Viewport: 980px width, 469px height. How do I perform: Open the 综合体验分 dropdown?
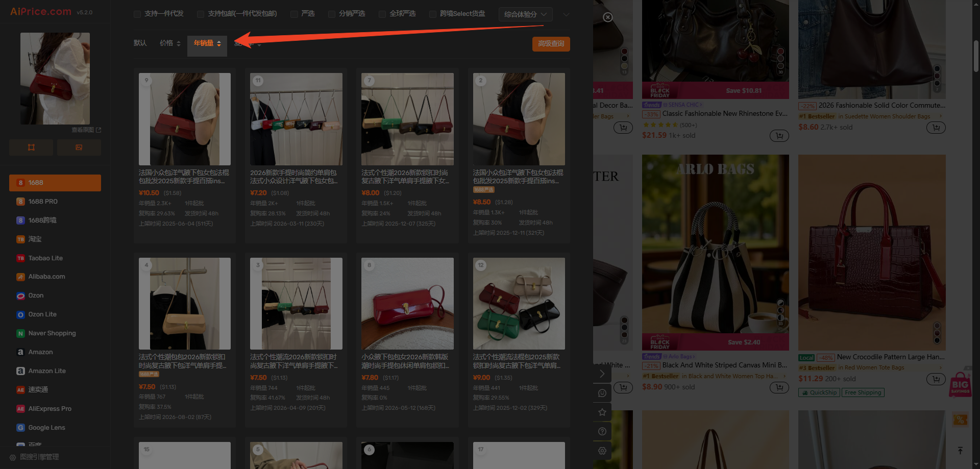pos(525,14)
